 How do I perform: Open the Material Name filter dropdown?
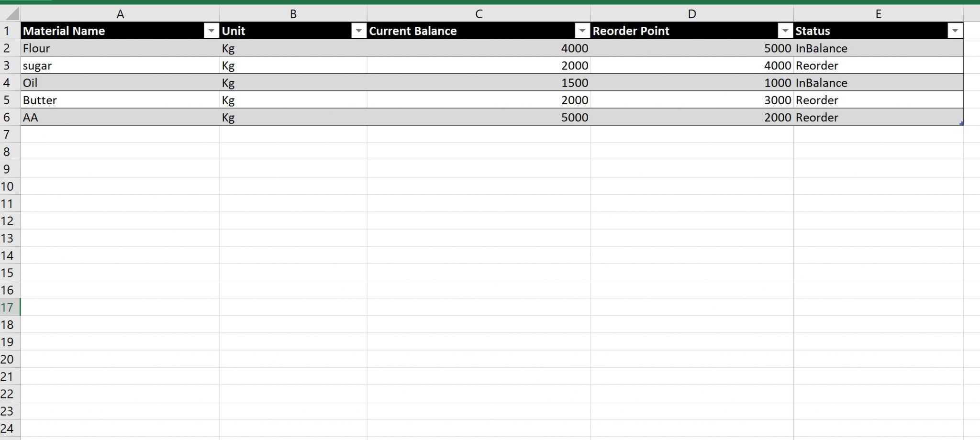(x=212, y=31)
